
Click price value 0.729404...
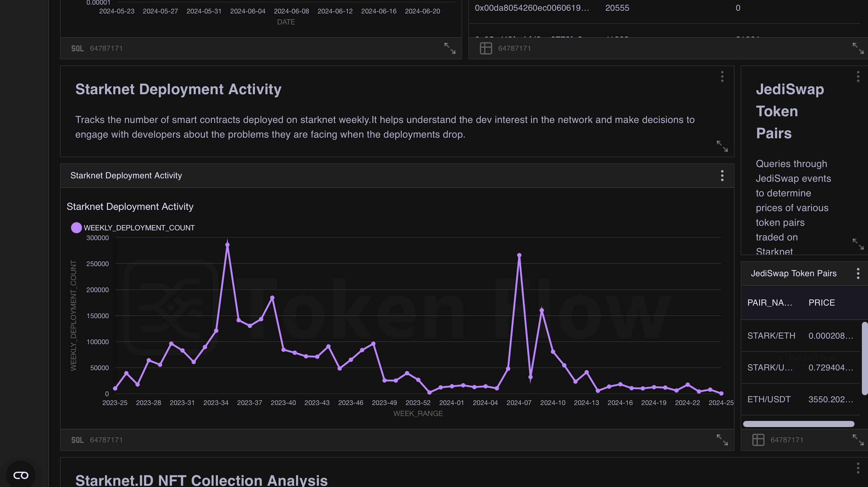[831, 367]
